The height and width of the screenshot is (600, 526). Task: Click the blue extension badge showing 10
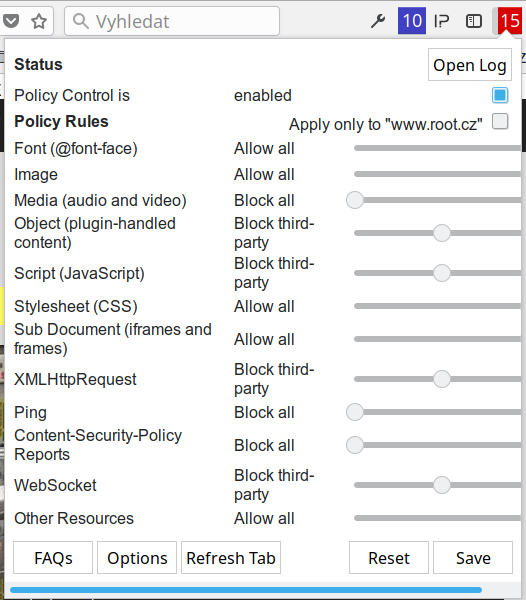(x=412, y=21)
